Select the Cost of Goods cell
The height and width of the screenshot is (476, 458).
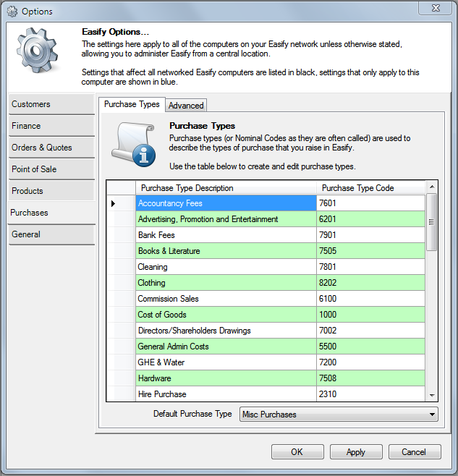click(226, 315)
